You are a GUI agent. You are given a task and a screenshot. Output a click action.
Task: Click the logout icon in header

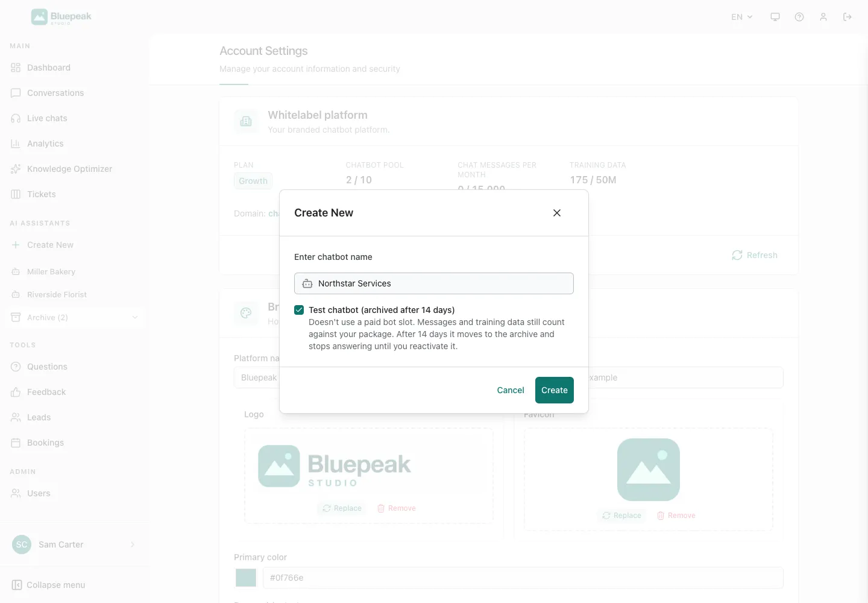[848, 17]
